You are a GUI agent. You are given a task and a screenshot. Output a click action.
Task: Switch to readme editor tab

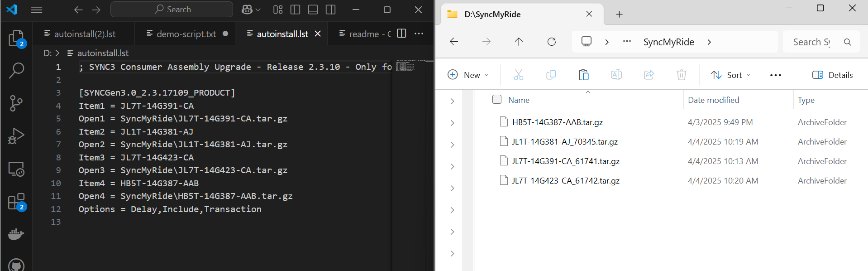(x=366, y=34)
